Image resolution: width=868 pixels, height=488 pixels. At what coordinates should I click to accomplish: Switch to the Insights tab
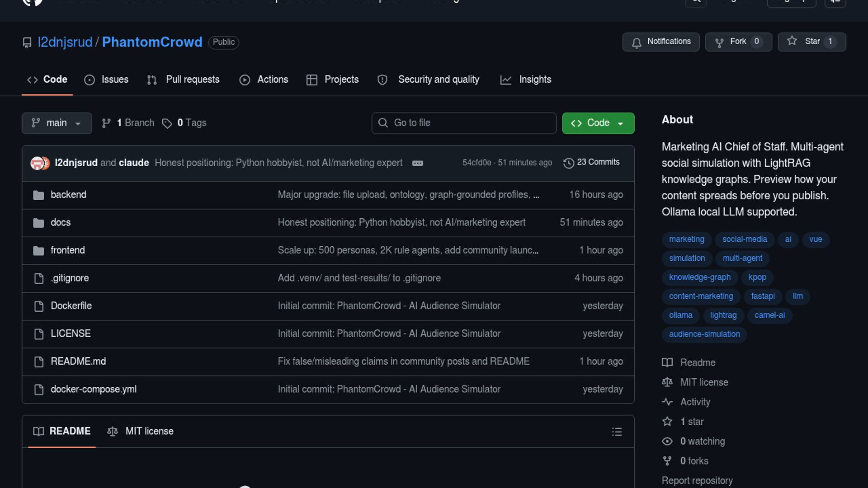pyautogui.click(x=526, y=80)
